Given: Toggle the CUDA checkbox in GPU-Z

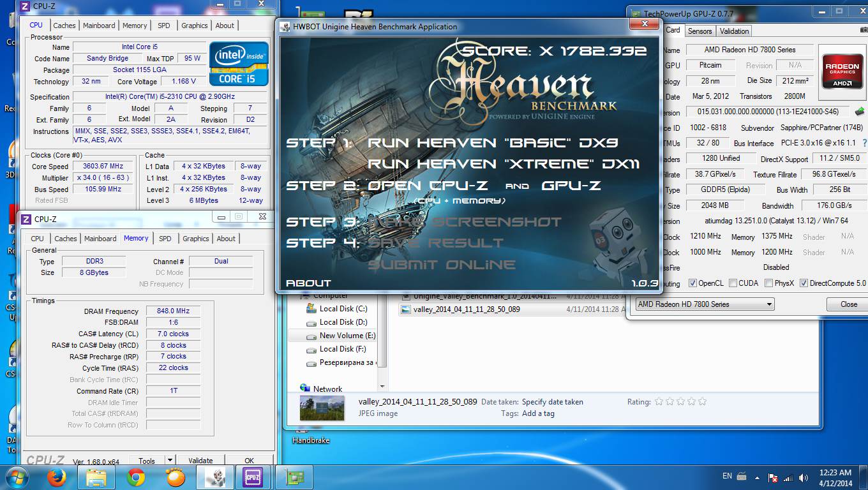Looking at the screenshot, I should 733,283.
